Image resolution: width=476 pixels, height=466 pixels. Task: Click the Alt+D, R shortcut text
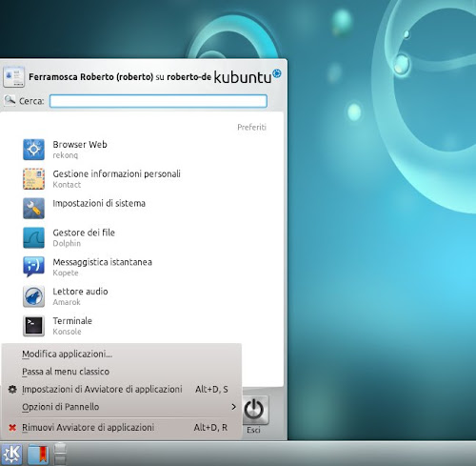click(x=210, y=428)
